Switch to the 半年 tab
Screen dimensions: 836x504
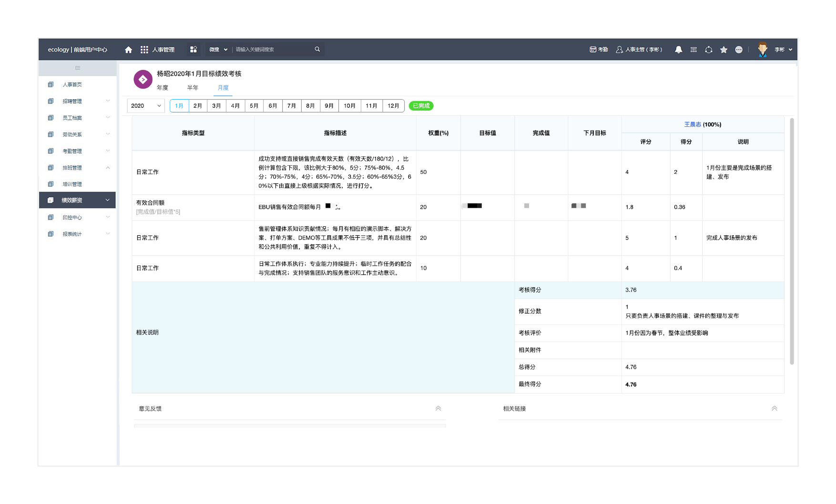[193, 88]
